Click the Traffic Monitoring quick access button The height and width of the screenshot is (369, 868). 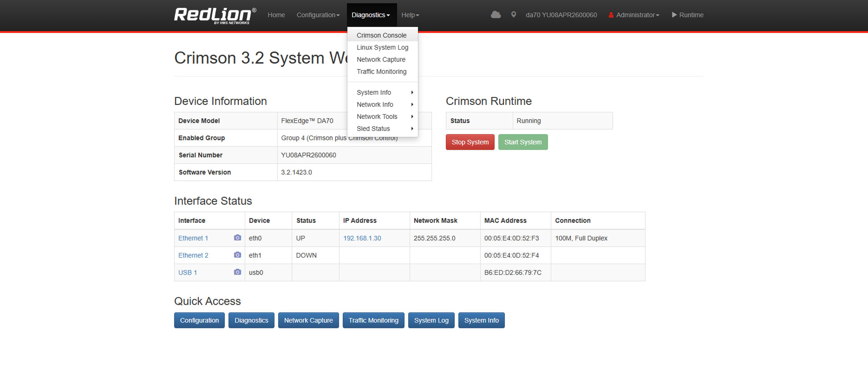(373, 320)
